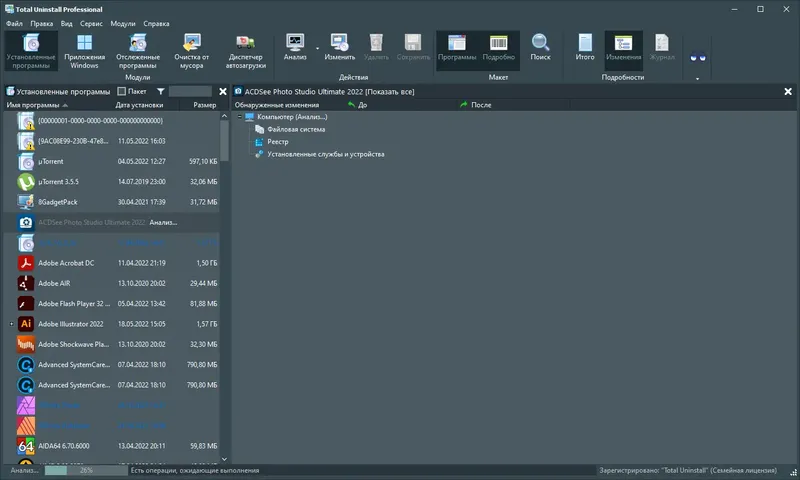Image resolution: width=800 pixels, height=480 pixels.
Task: Click the programs list scrollbar thumb
Action: click(224, 141)
